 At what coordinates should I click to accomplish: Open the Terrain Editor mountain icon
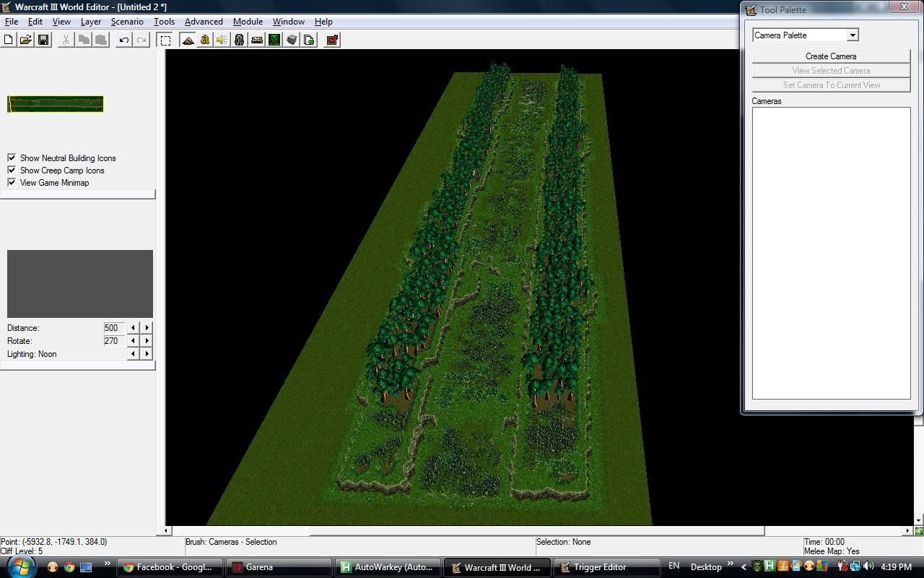(188, 40)
